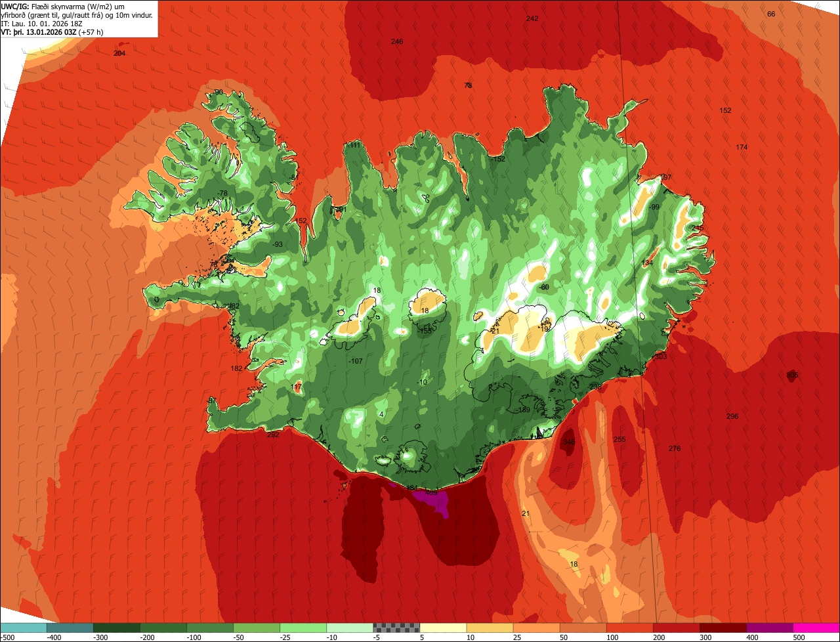Click the map value '296' over the southeastern sea
840x642 pixels.
(x=732, y=416)
